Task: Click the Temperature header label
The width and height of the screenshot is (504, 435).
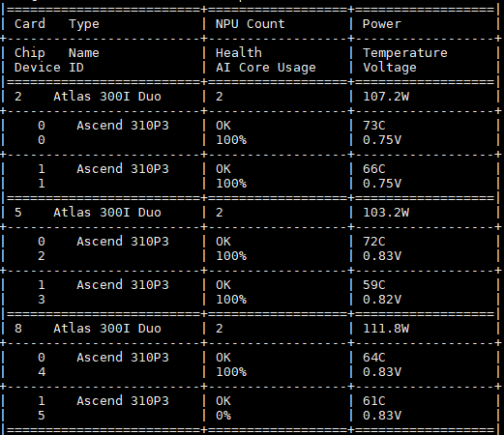Action: (405, 53)
